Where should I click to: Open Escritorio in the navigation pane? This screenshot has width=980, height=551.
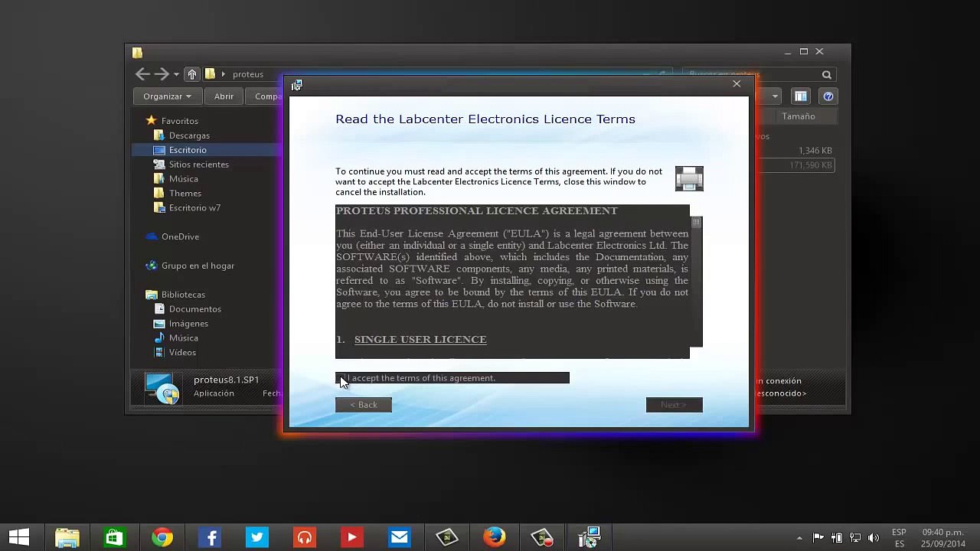tap(188, 150)
